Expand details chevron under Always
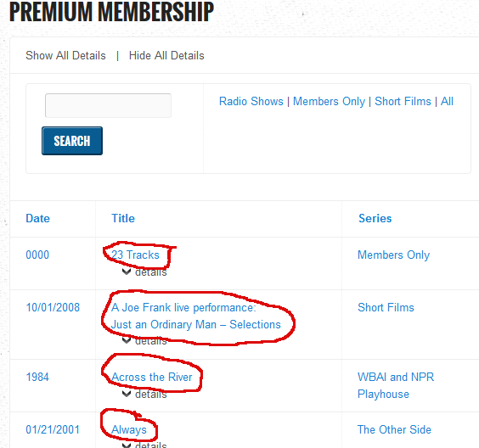This screenshot has width=479, height=448. point(127,445)
